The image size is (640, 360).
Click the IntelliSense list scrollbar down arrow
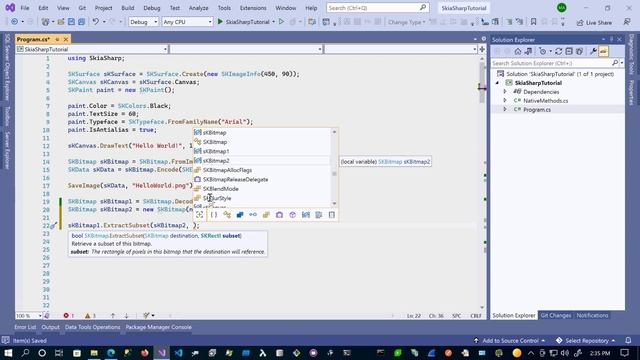(334, 203)
